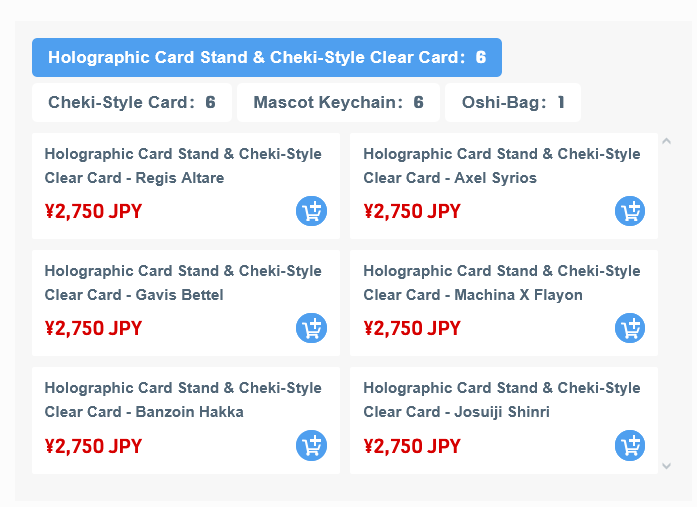Open the Regis Altare product title
The width and height of the screenshot is (697, 507).
tap(183, 166)
